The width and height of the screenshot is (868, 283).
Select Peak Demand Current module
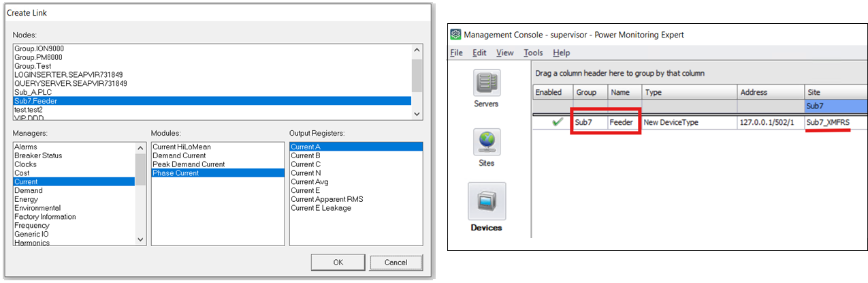click(x=217, y=164)
